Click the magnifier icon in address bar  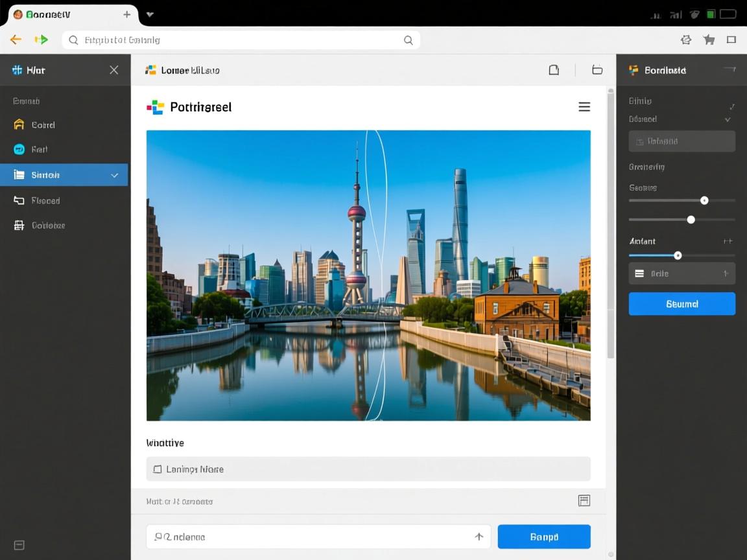click(409, 40)
